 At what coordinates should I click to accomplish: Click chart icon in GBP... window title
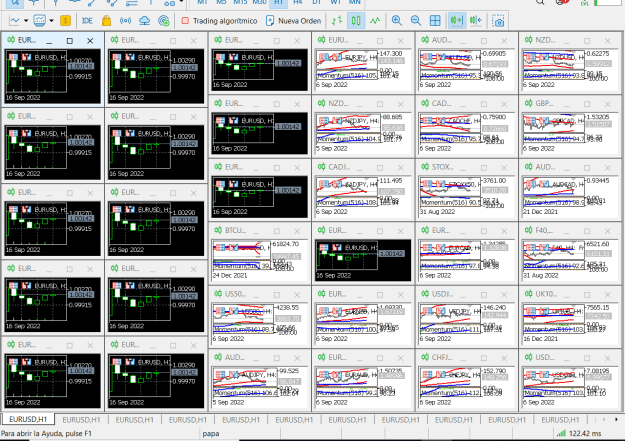[529, 103]
